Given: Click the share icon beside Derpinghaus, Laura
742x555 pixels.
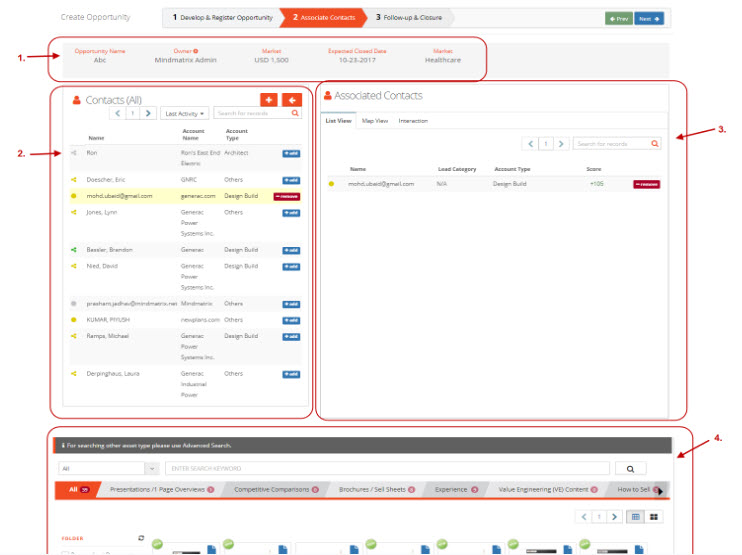Looking at the screenshot, I should pos(74,374).
